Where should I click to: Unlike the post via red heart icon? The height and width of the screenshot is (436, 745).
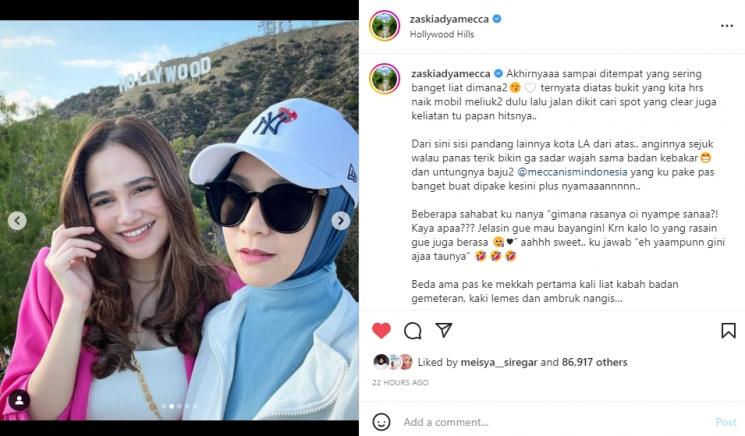coord(381,331)
